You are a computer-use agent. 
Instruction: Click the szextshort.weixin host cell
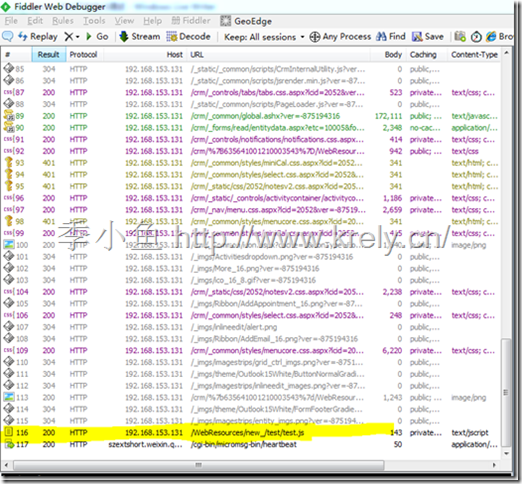pos(145,444)
